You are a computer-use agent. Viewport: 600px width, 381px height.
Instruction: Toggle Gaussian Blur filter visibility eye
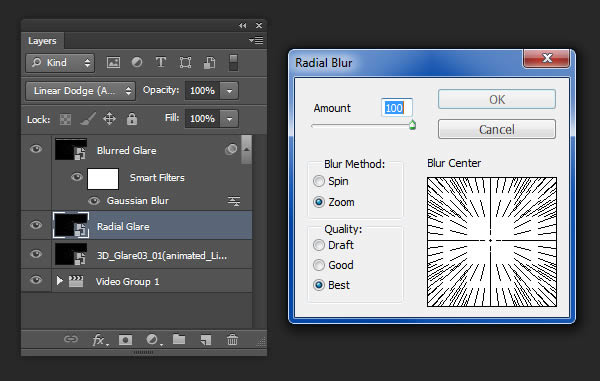pyautogui.click(x=94, y=201)
